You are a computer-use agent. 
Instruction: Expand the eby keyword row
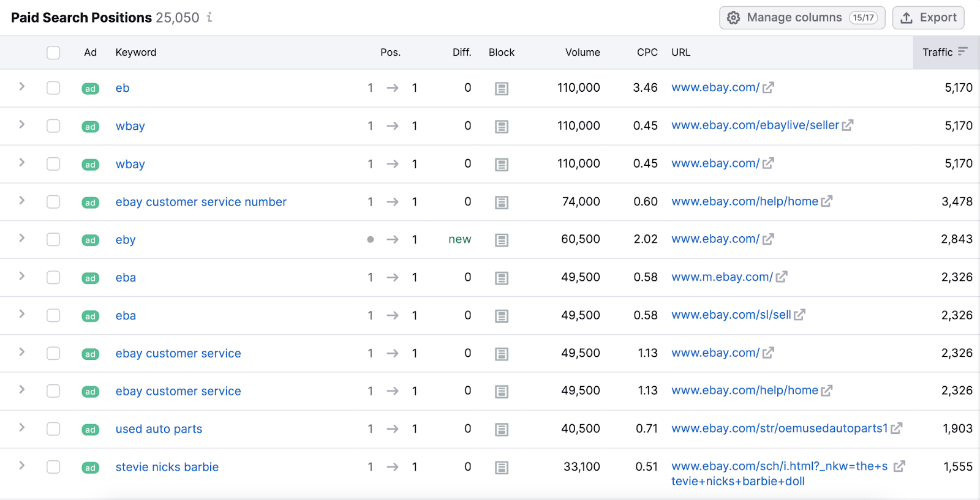tap(22, 238)
